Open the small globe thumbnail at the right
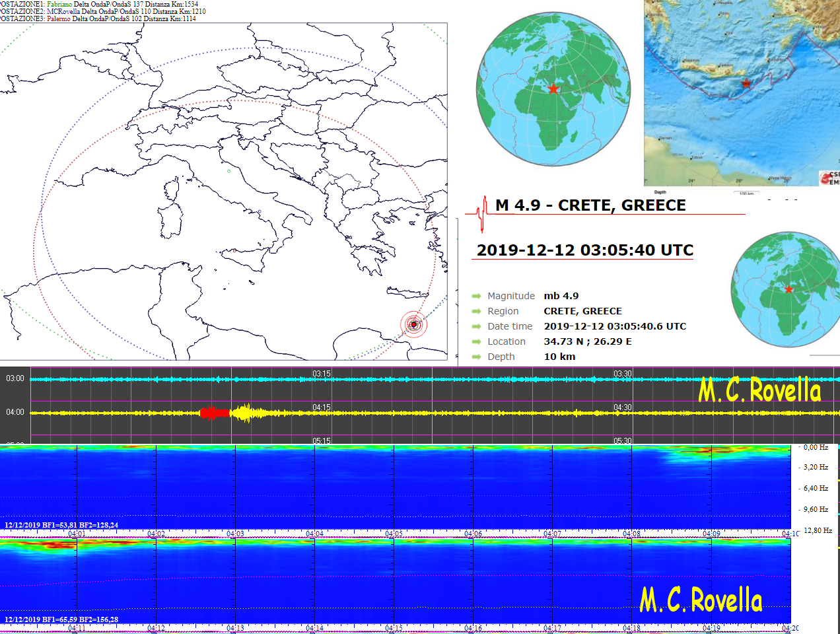 [785, 289]
